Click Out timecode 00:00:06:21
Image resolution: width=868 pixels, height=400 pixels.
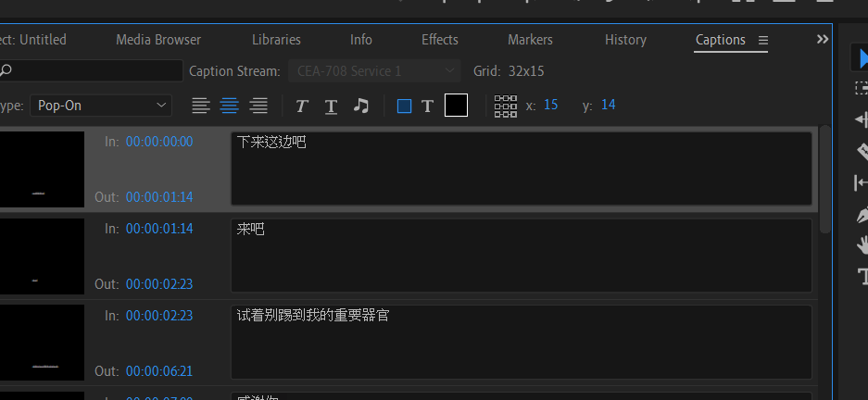point(159,370)
